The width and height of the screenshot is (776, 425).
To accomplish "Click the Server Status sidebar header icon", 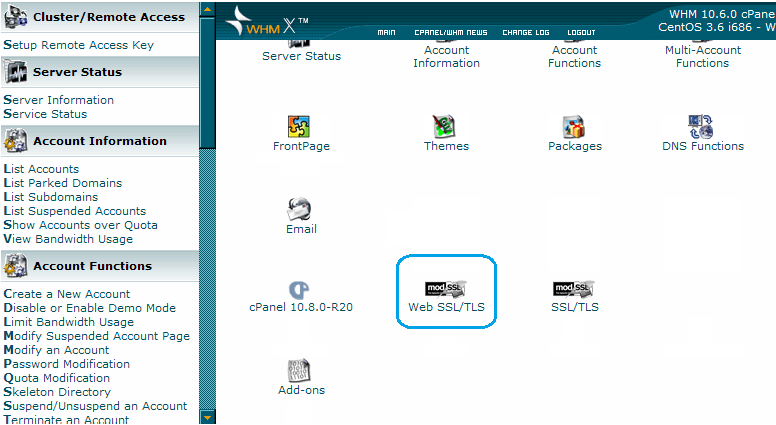I will coord(15,72).
